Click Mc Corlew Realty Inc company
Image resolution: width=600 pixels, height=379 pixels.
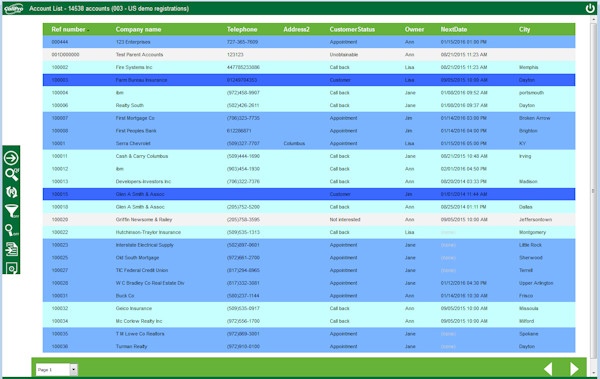139,321
